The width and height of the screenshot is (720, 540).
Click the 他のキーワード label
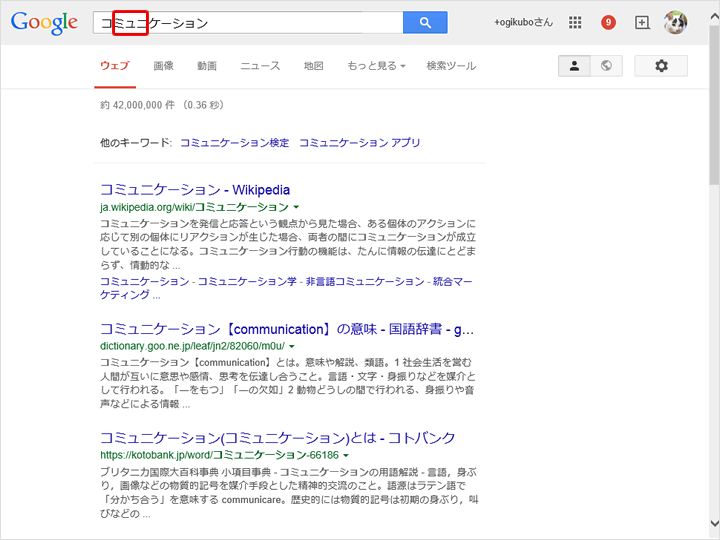(x=136, y=143)
